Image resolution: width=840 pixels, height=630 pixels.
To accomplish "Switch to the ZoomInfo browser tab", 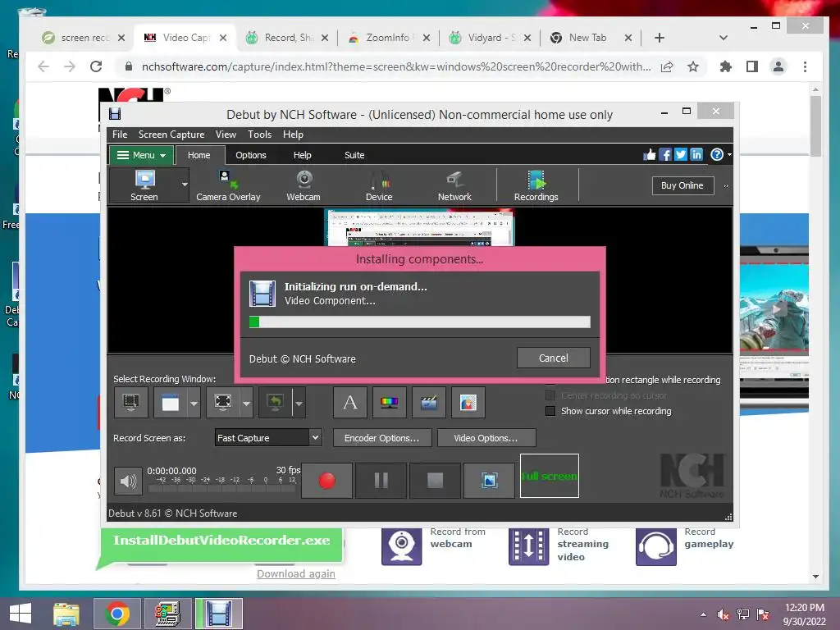I will click(x=389, y=38).
